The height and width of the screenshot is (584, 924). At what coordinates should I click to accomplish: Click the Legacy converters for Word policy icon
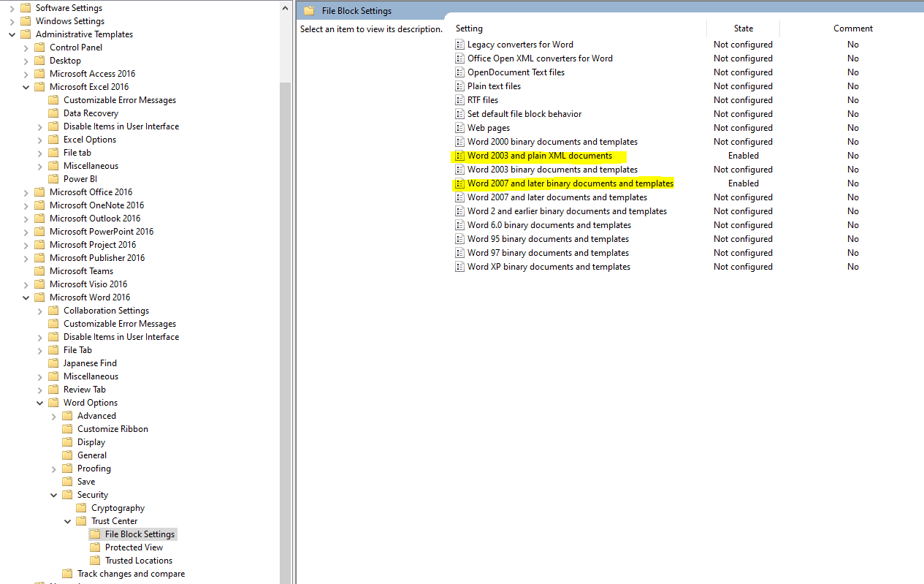[459, 45]
